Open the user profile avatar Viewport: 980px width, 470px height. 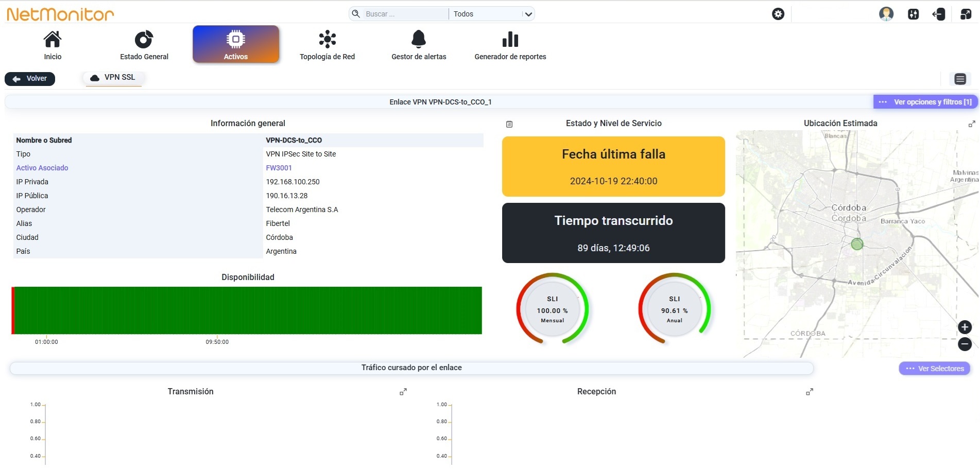(886, 14)
